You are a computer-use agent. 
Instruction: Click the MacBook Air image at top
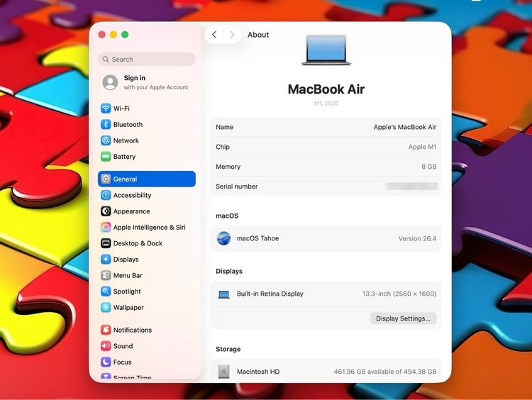click(x=326, y=50)
